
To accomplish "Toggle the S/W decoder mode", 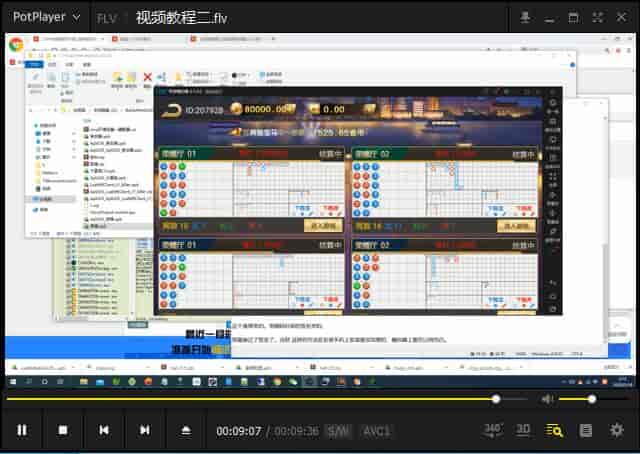I will tap(338, 431).
